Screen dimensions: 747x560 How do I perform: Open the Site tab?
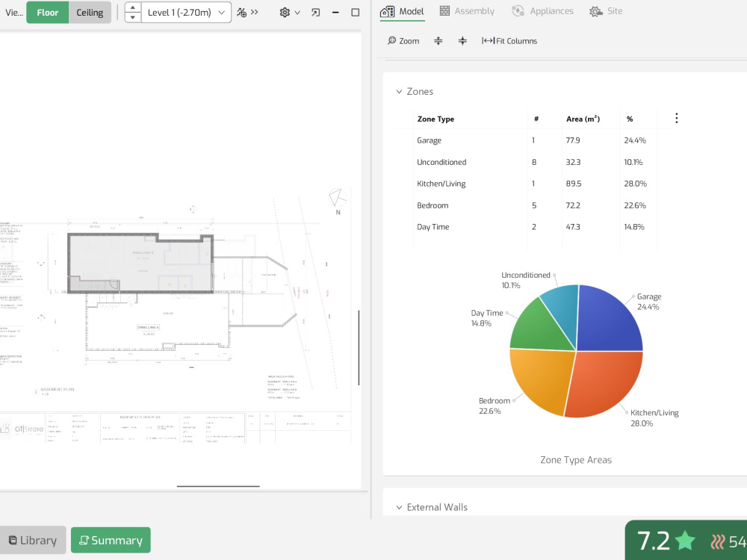pos(606,11)
